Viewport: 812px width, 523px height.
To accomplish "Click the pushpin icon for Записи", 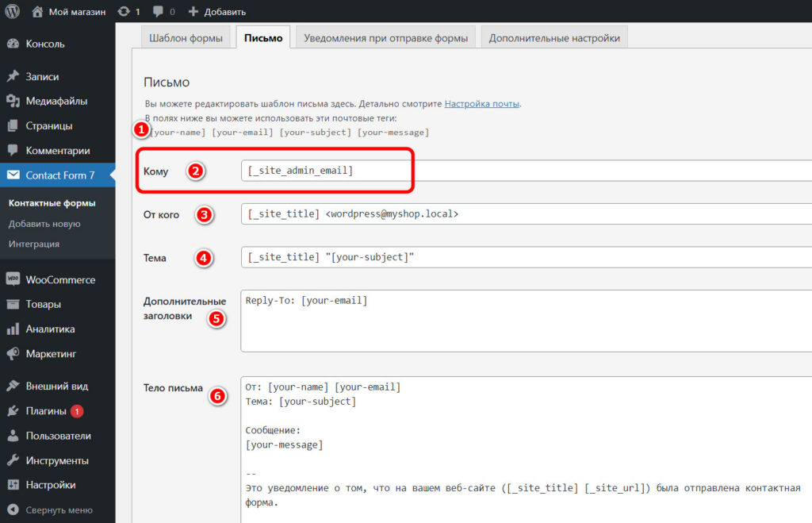I will click(13, 76).
